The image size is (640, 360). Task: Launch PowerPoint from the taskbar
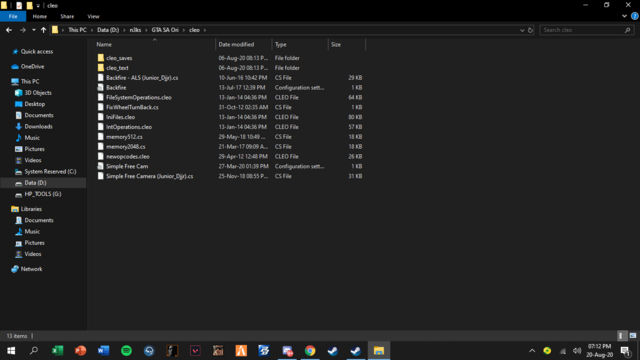pyautogui.click(x=80, y=351)
